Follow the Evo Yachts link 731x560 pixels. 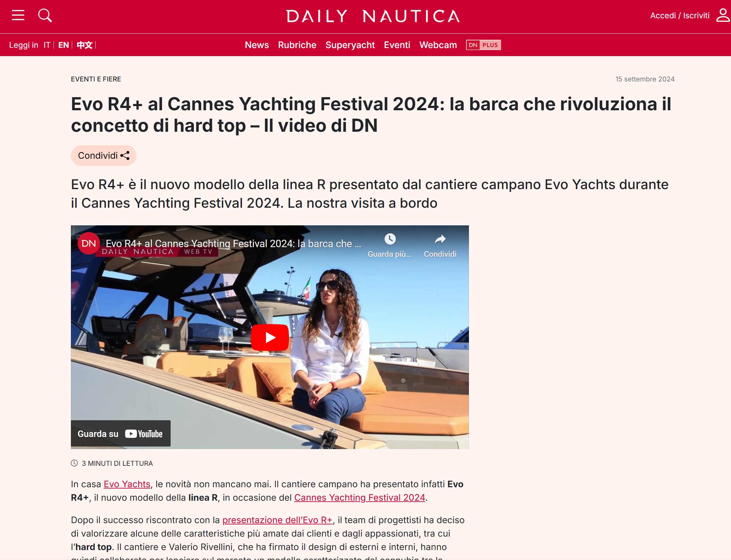[127, 484]
